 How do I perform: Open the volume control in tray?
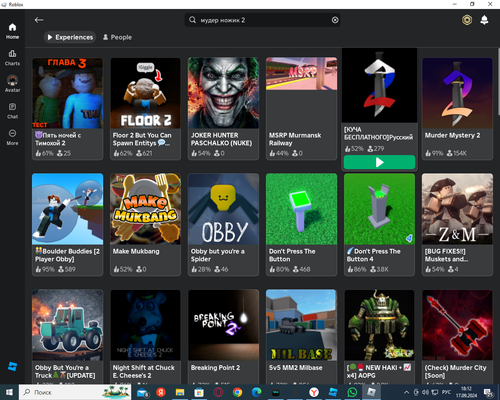[x=426, y=392]
